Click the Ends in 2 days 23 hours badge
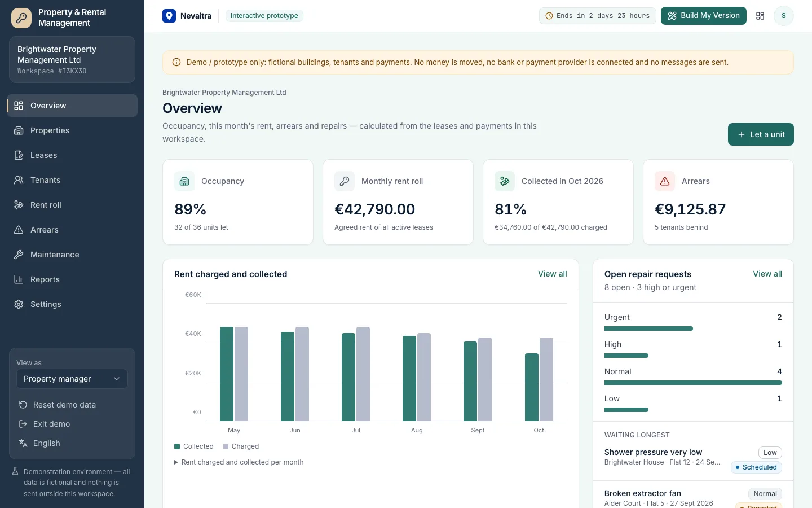This screenshot has height=508, width=812. click(x=598, y=16)
